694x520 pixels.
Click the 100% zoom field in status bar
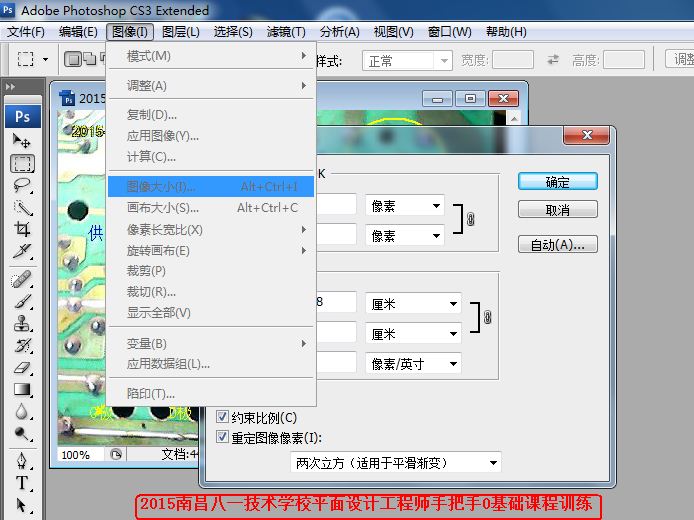click(x=81, y=455)
